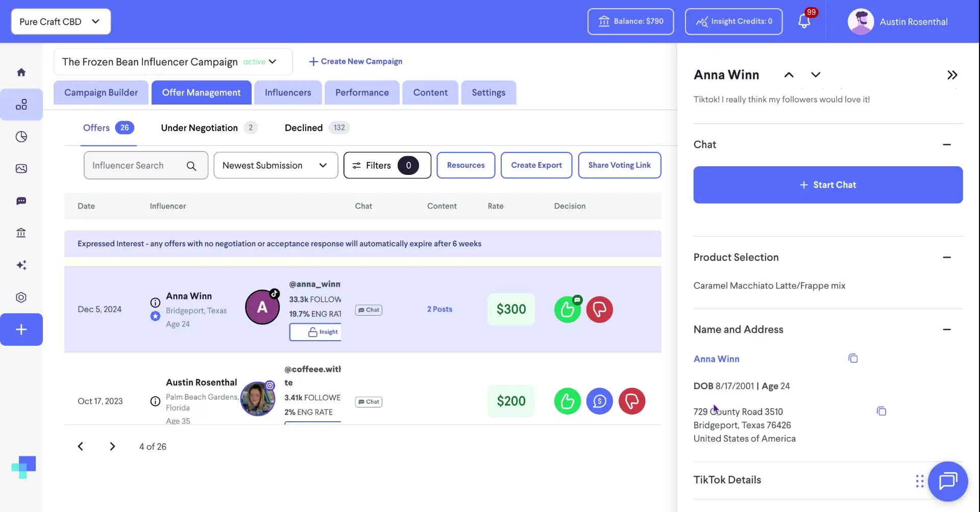
Task: Send counter-offer via dollar chat icon
Action: click(600, 401)
